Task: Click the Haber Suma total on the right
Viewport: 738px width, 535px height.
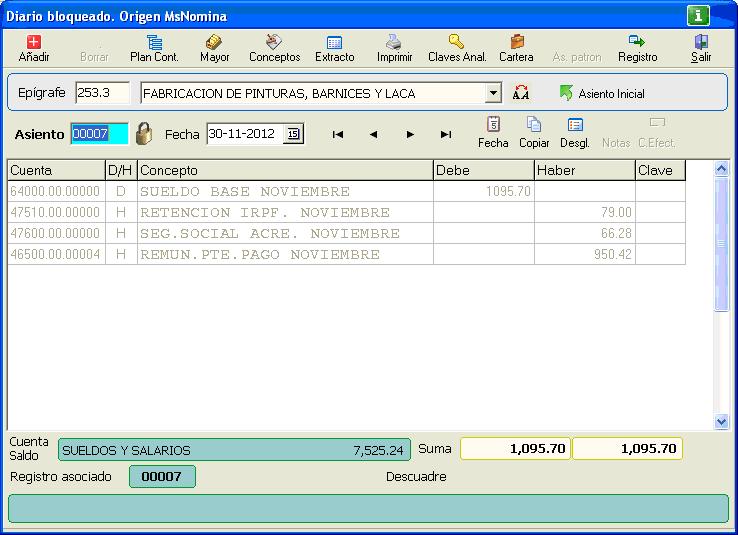Action: (x=627, y=448)
